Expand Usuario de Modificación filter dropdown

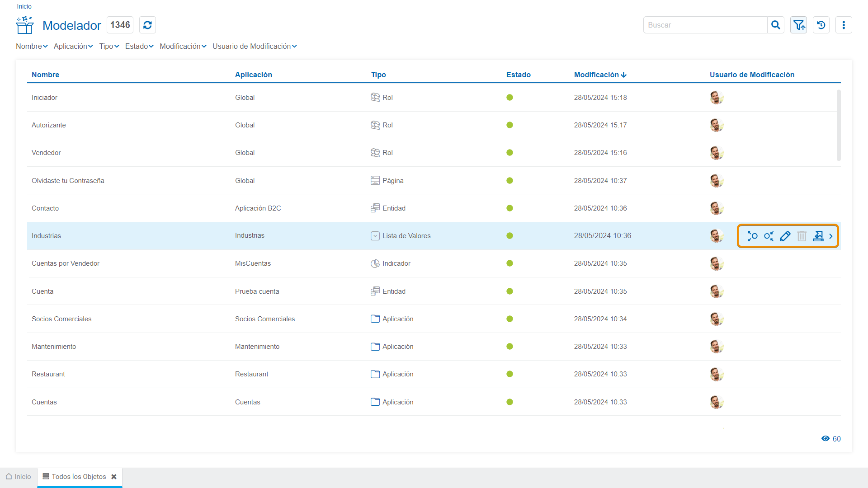255,46
